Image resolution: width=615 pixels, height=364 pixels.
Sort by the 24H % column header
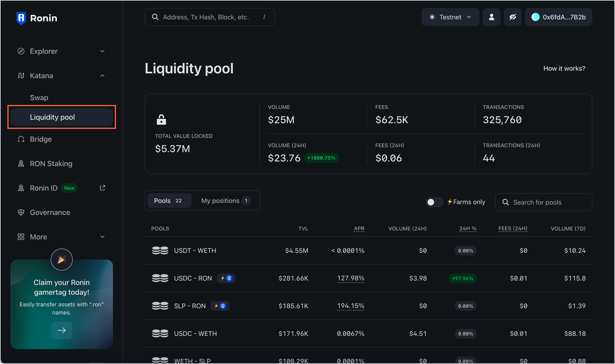(468, 228)
